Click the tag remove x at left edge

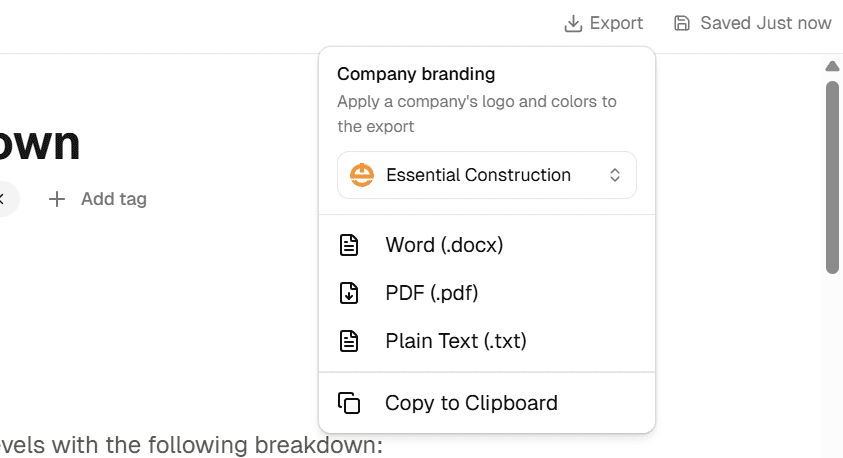coord(3,199)
